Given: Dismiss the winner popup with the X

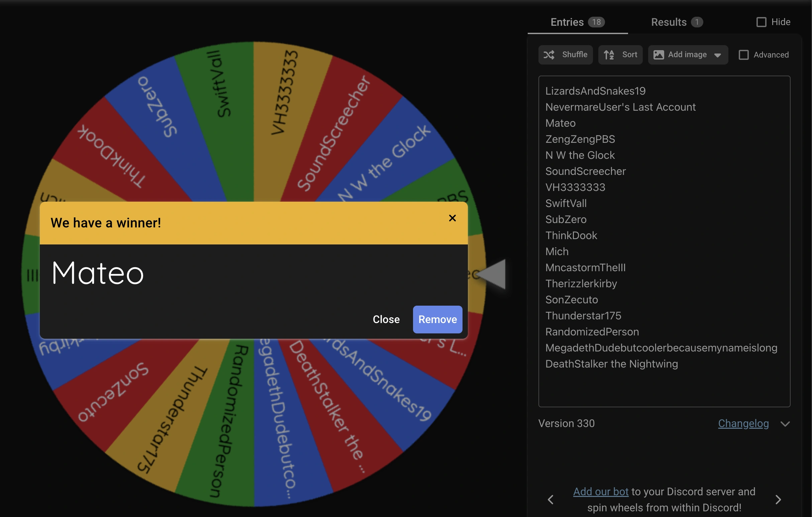Looking at the screenshot, I should click(452, 218).
